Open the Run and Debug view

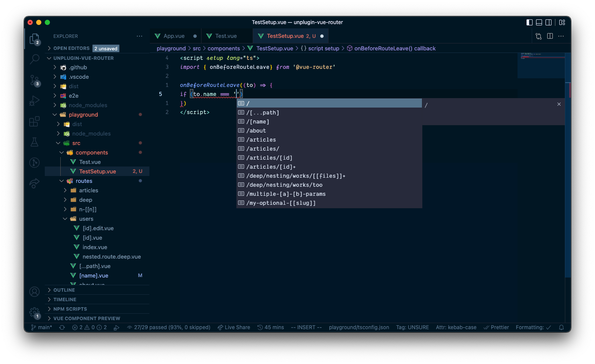34,101
